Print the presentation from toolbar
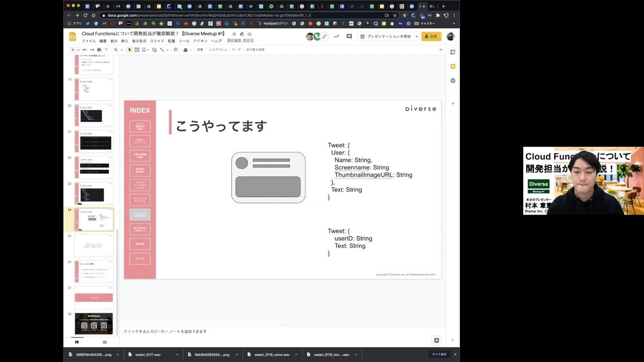Viewport: 644px width, 362px height. click(99, 49)
